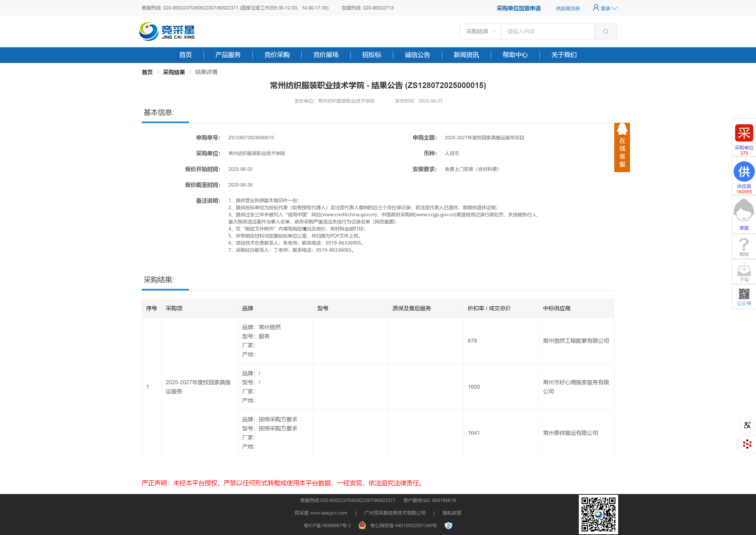Expand the 采购结果 search category dropdown

pyautogui.click(x=481, y=31)
